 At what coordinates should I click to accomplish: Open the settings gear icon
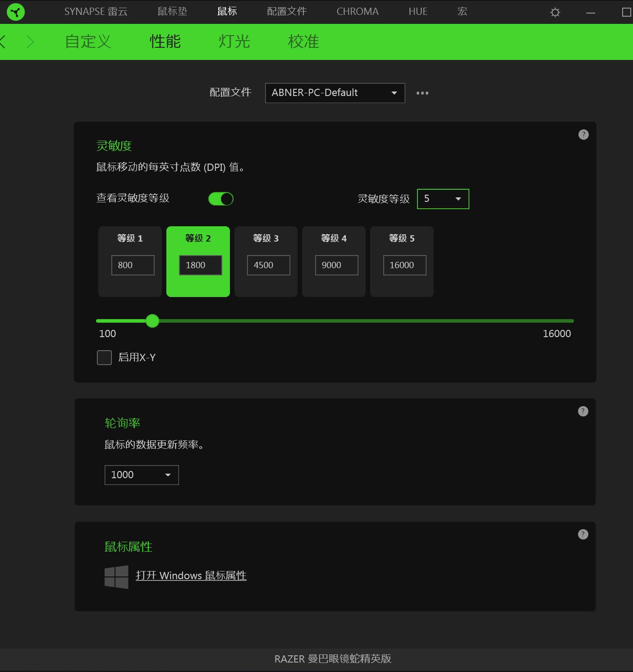555,12
